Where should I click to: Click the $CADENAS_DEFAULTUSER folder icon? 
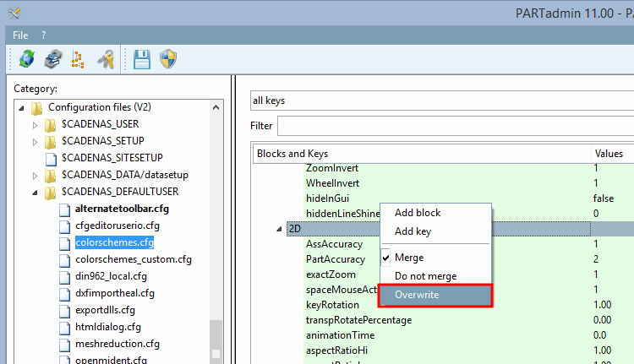pyautogui.click(x=51, y=193)
